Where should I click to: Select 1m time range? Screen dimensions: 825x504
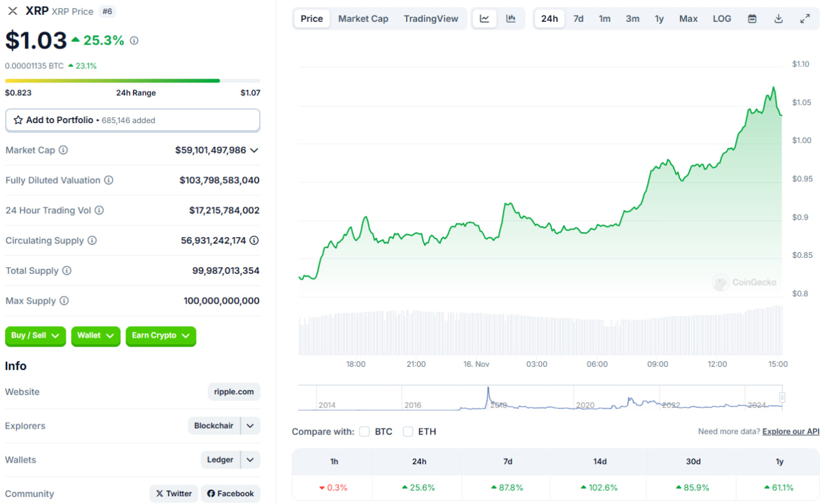(605, 19)
